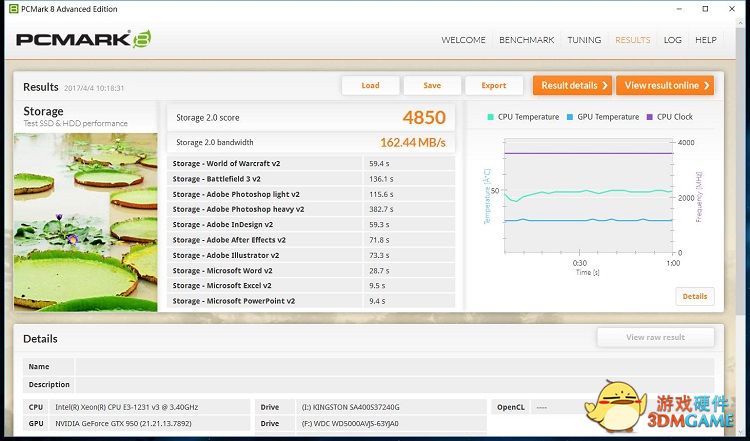Click the GPU Temperature legend swatch
The height and width of the screenshot is (441, 750).
tap(570, 117)
